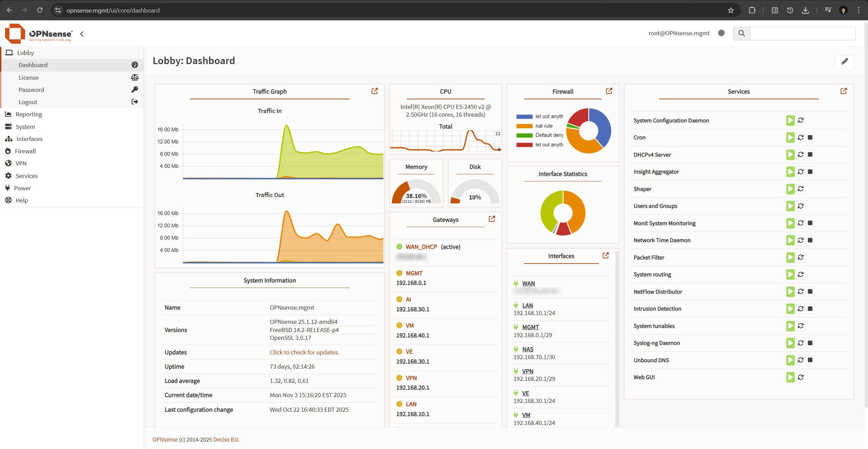
Task: Open Firewall widget external link icon
Action: point(609,91)
